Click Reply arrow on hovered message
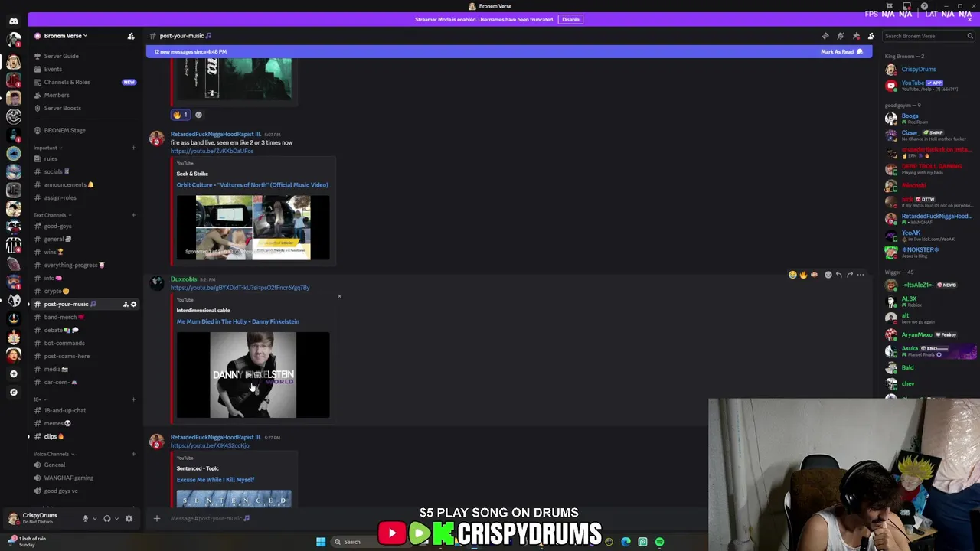 [839, 275]
